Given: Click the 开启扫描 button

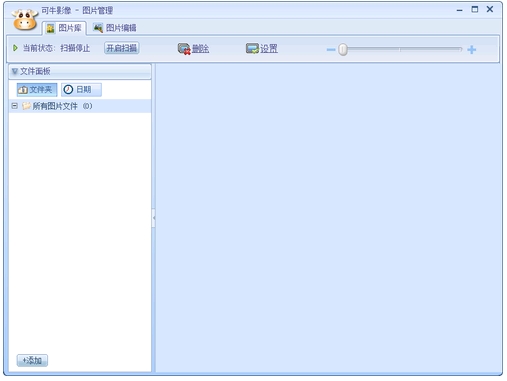Looking at the screenshot, I should 122,48.
